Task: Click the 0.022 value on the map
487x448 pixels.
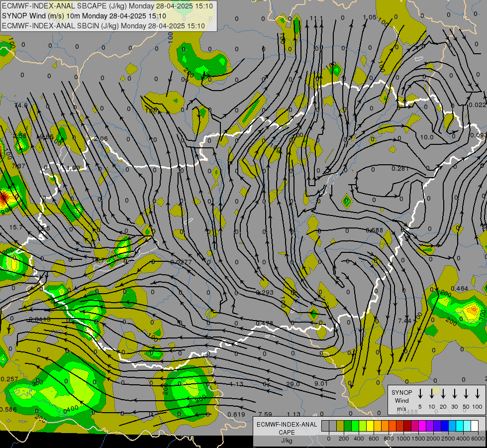Action: 478,105
